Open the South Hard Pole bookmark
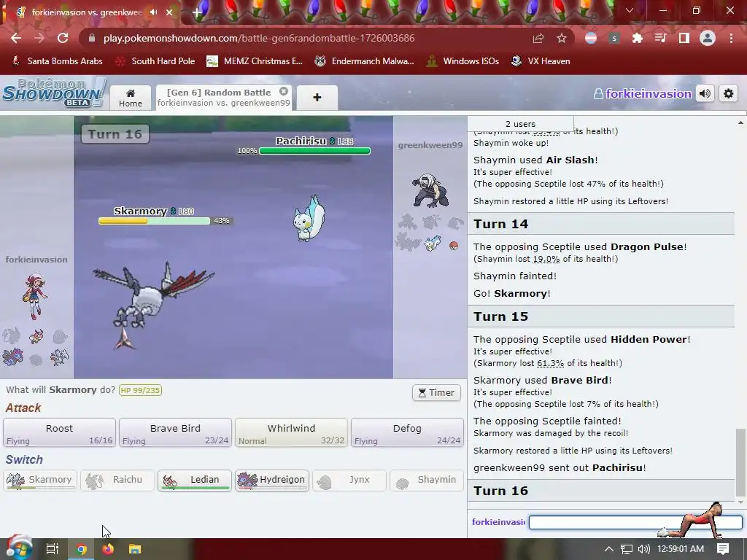This screenshot has width=747, height=560. [155, 61]
